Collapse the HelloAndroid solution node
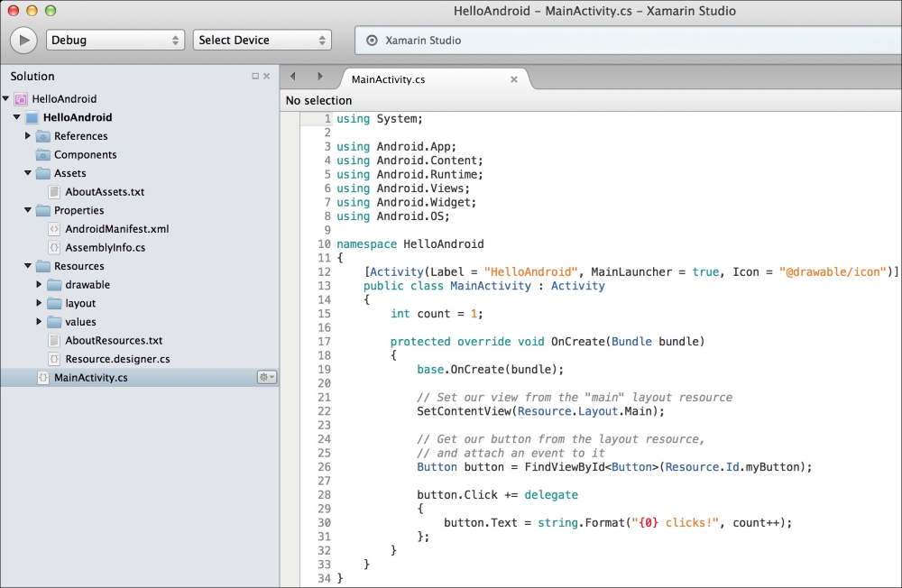 click(x=5, y=99)
